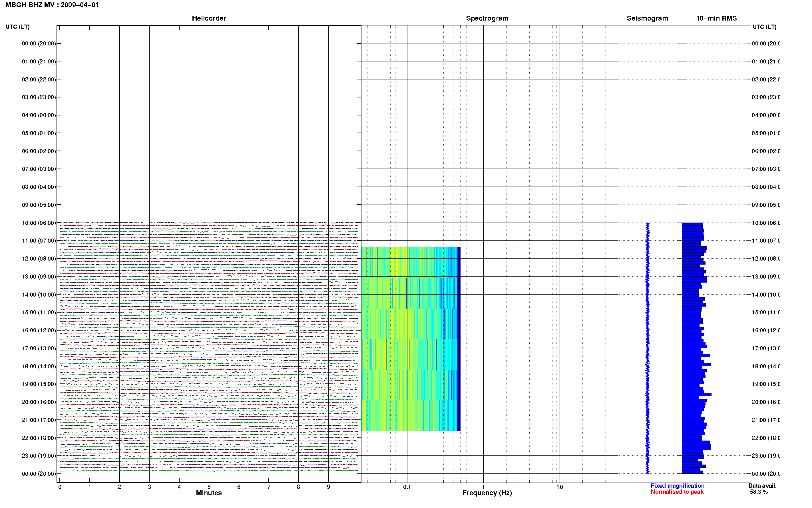Pick the '06:00 (02:00)' left axis label
The image size is (812, 508).
[39, 151]
